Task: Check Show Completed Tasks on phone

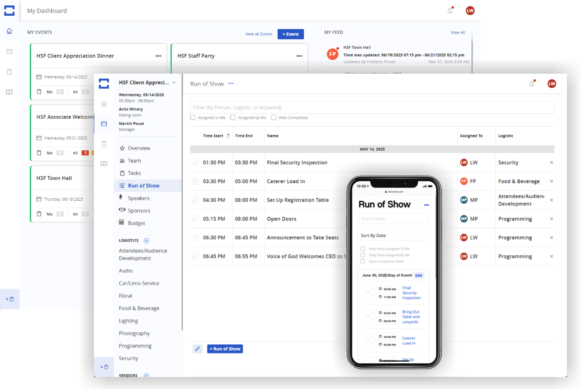Action: point(363,262)
